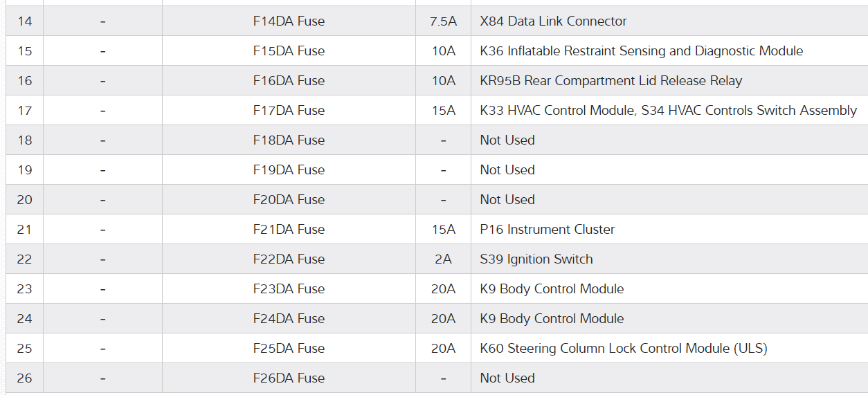Image resolution: width=868 pixels, height=395 pixels.
Task: Click the F15DA Fuse entry
Action: [289, 51]
